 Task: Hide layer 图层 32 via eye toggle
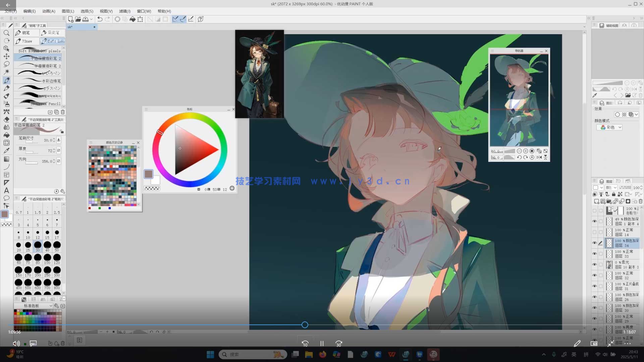(x=594, y=275)
